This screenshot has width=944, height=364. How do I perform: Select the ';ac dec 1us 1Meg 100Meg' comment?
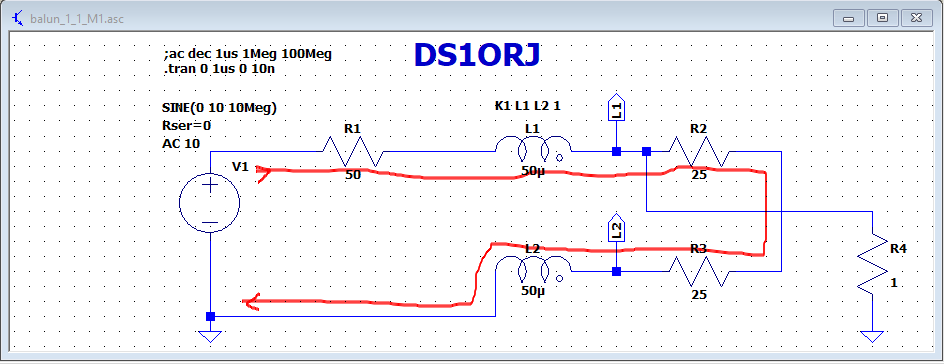247,54
